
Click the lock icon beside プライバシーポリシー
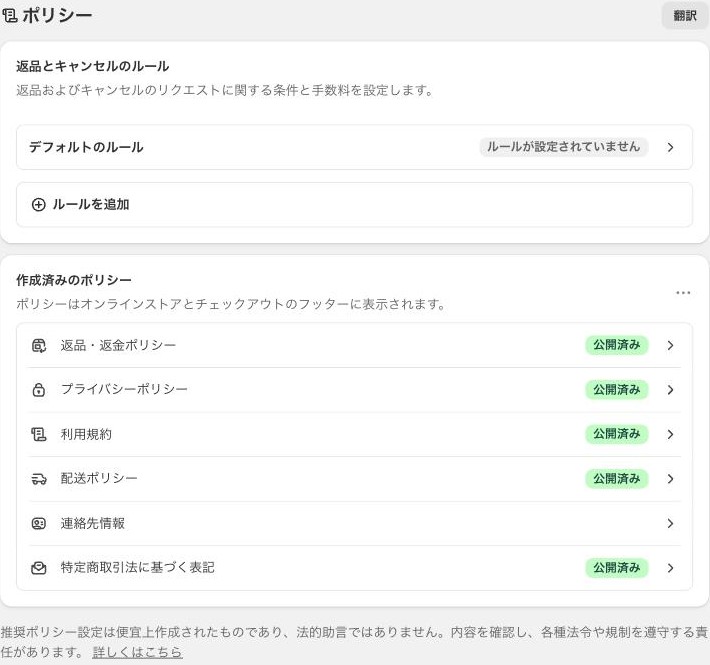click(x=39, y=389)
